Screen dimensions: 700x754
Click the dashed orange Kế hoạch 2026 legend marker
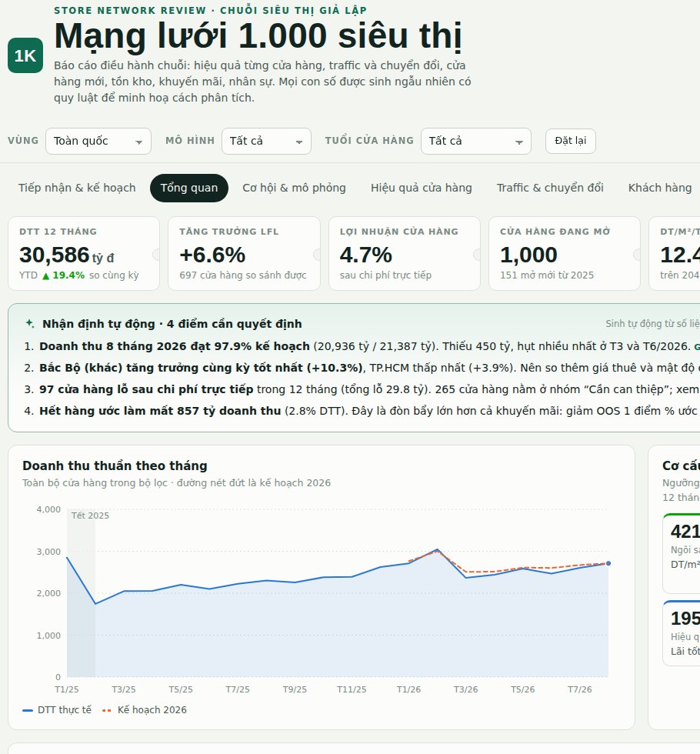[x=107, y=710]
